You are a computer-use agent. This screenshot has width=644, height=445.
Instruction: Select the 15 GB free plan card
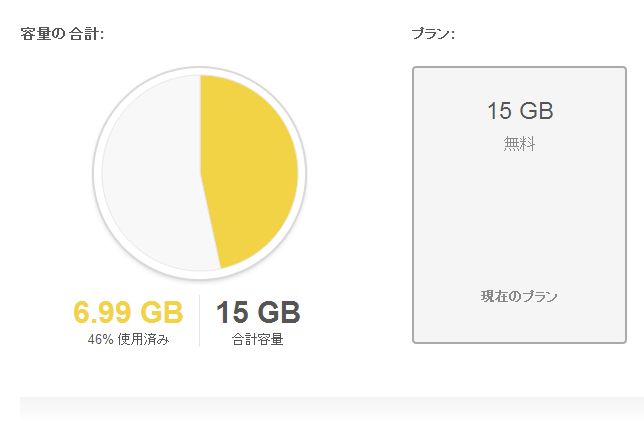coord(519,205)
